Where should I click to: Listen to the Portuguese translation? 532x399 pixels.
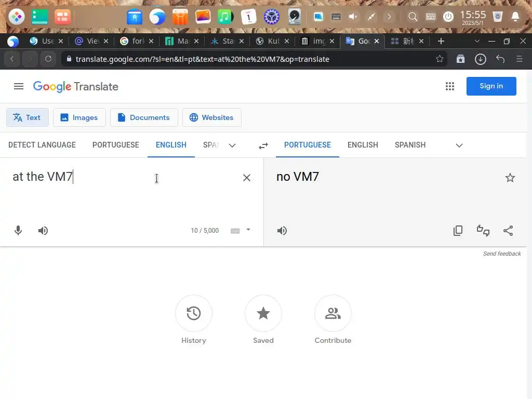pos(282,231)
